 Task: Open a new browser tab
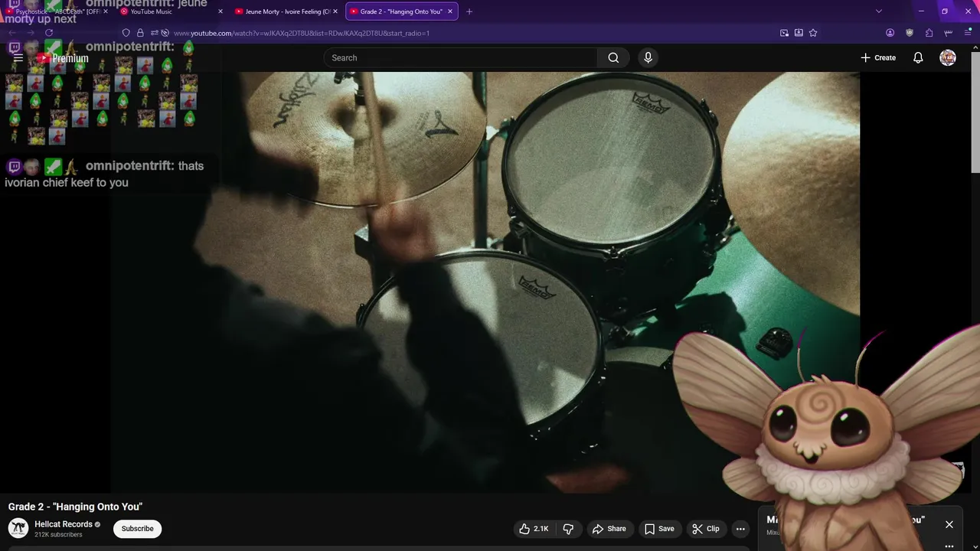[469, 11]
